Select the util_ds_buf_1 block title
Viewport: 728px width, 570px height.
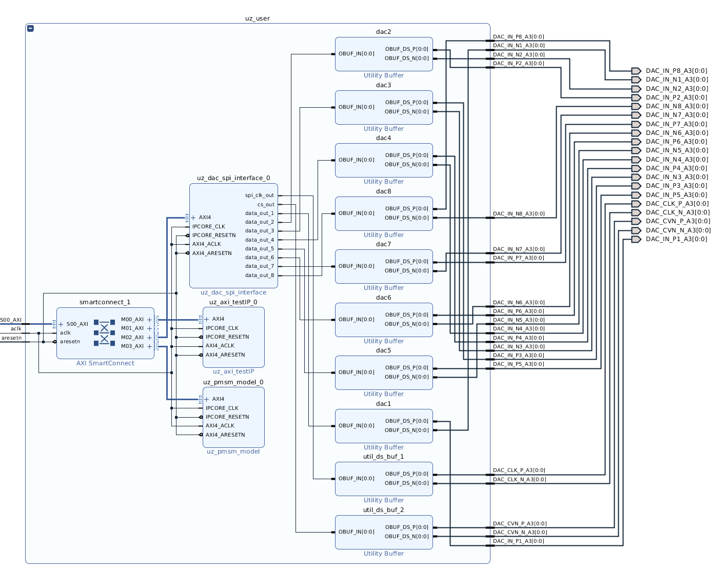click(384, 457)
